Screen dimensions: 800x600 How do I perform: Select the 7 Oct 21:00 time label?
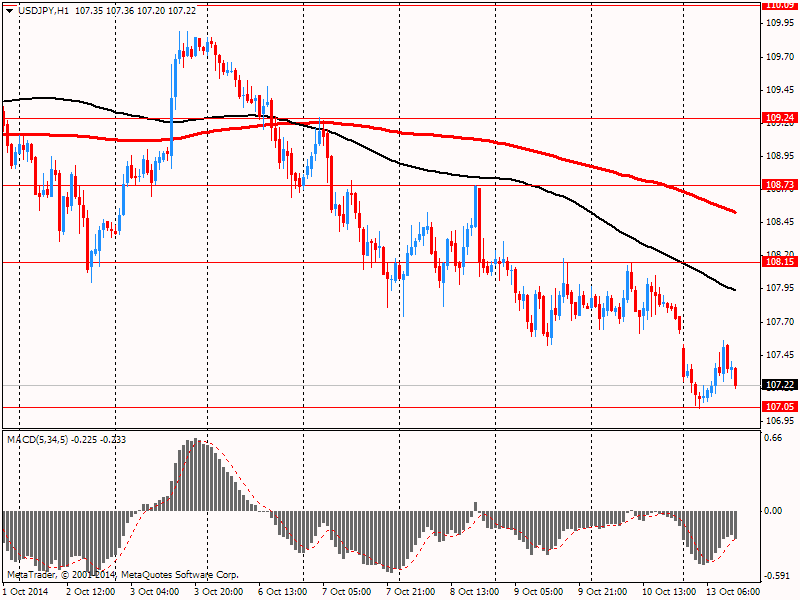click(411, 592)
